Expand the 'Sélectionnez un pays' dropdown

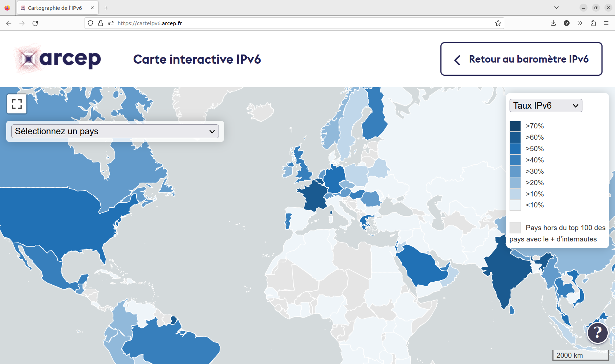pos(115,131)
